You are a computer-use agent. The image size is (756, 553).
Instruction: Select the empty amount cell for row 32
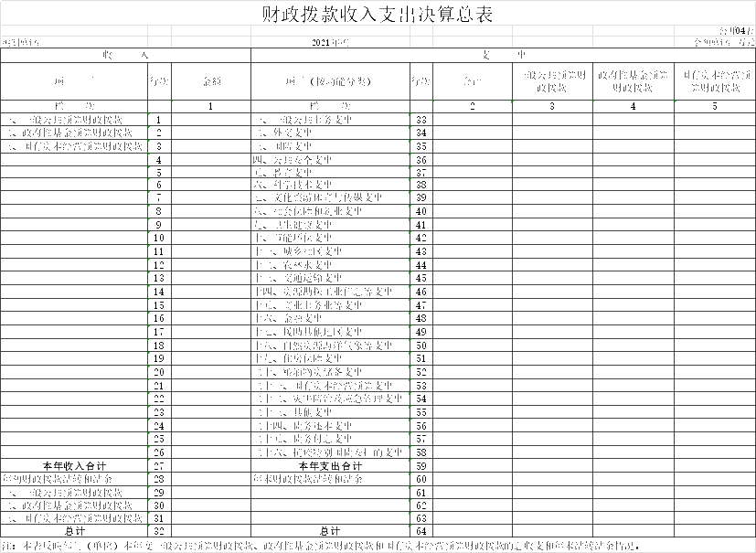(x=211, y=530)
